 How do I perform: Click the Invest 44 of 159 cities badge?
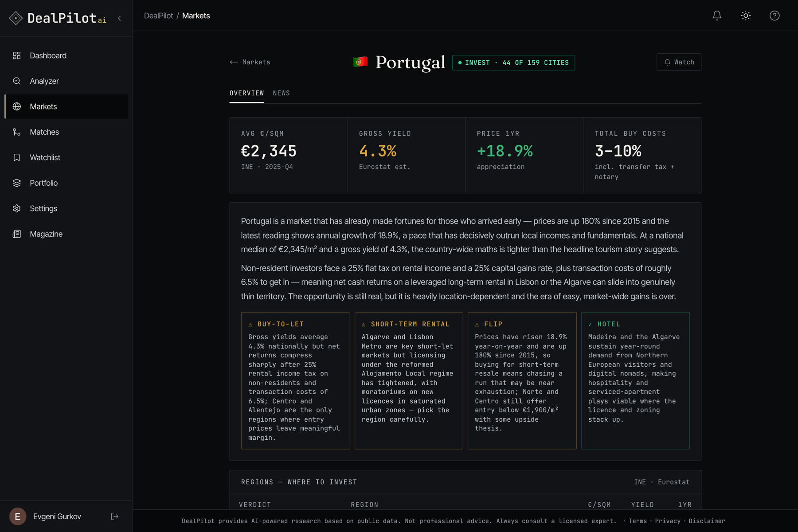point(513,63)
